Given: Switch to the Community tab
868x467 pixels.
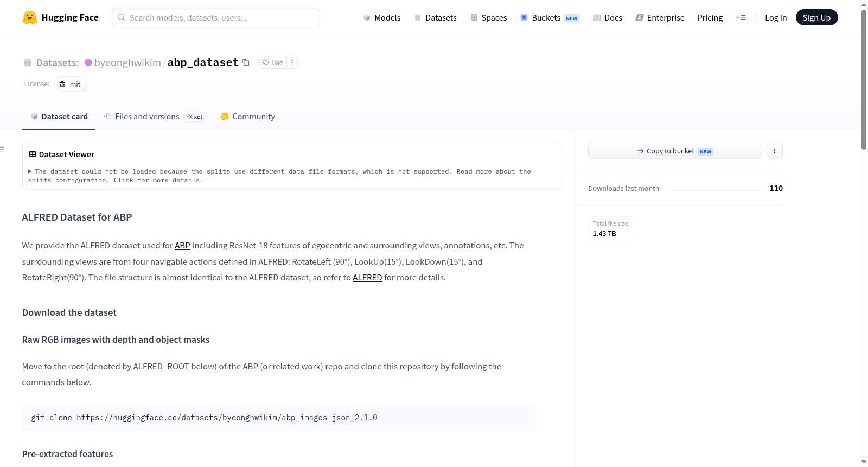Looking at the screenshot, I should (x=247, y=117).
